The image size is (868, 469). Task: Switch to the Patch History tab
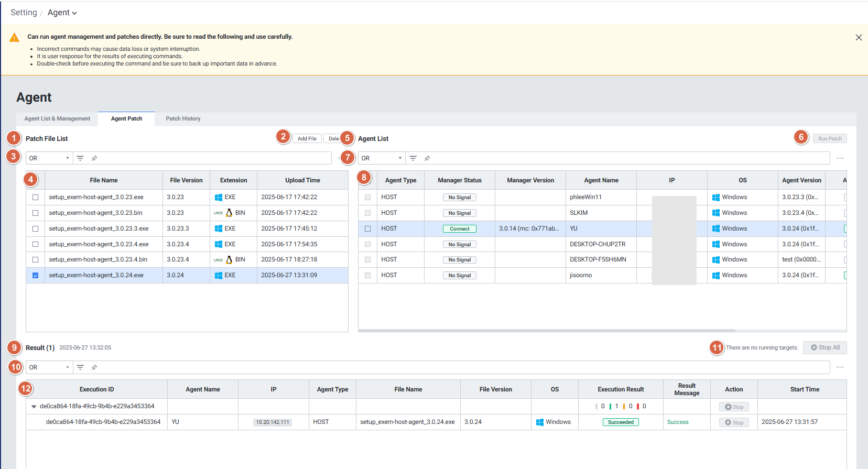tap(183, 119)
